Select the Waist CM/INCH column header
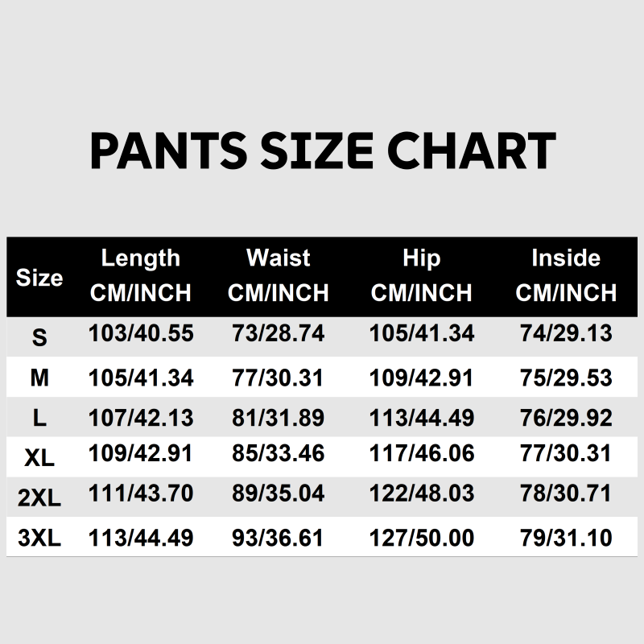This screenshot has width=644, height=644. (x=278, y=275)
